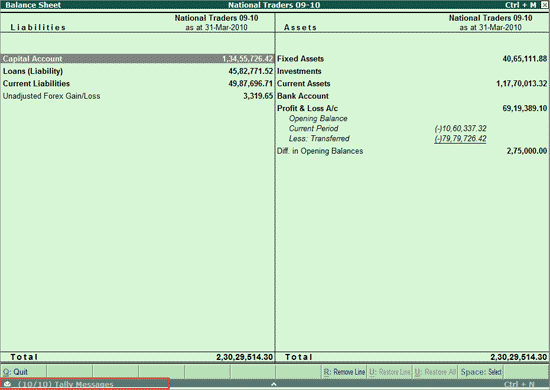Close the Balance Sheet with the X button
The width and height of the screenshot is (550, 390).
[x=544, y=5]
